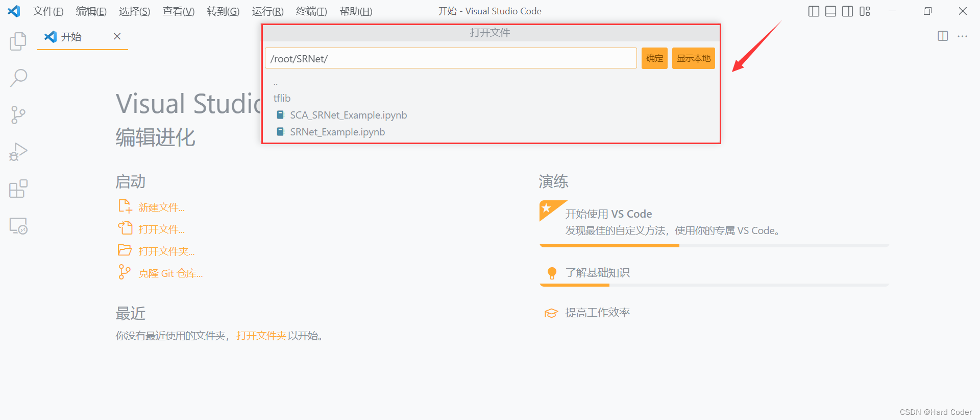This screenshot has width=980, height=420.
Task: Click the VS Code logo in title bar
Action: point(14,11)
